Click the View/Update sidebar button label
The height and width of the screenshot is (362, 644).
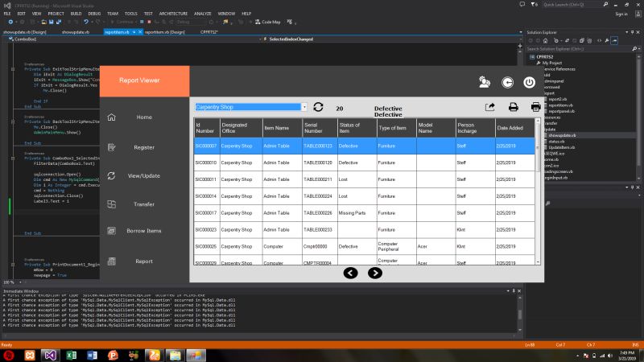[144, 175]
